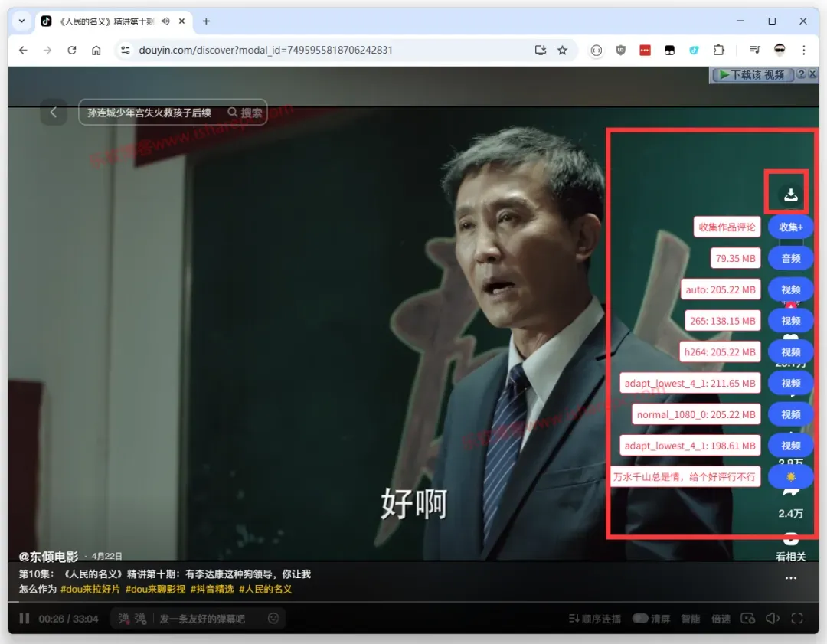
Task: Open the blue Douyin extension icon
Action: tap(694, 50)
